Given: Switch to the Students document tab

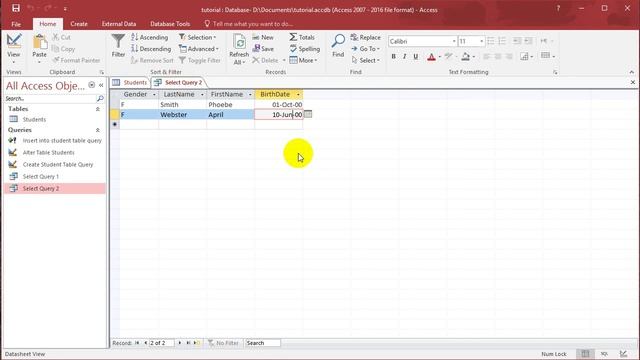Looking at the screenshot, I should (130, 82).
